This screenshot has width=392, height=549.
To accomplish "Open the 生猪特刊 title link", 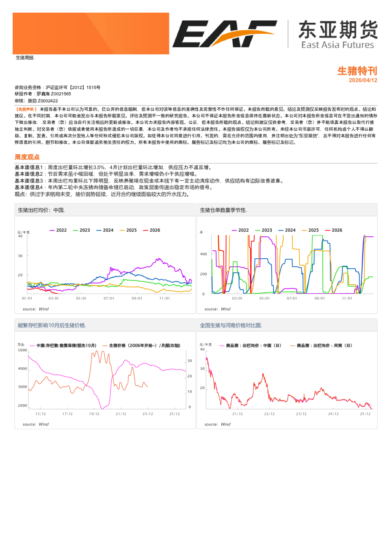I will 357,70.
